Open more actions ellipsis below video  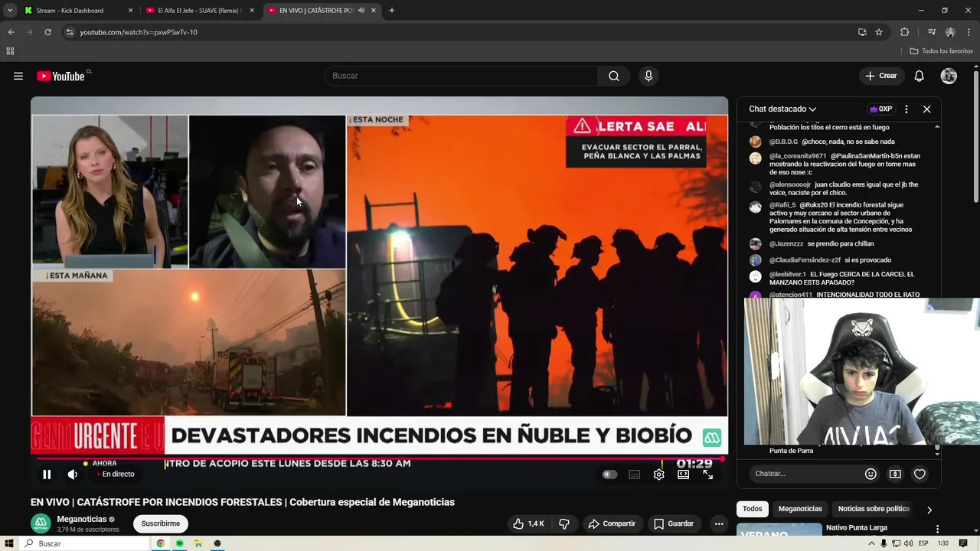(718, 523)
